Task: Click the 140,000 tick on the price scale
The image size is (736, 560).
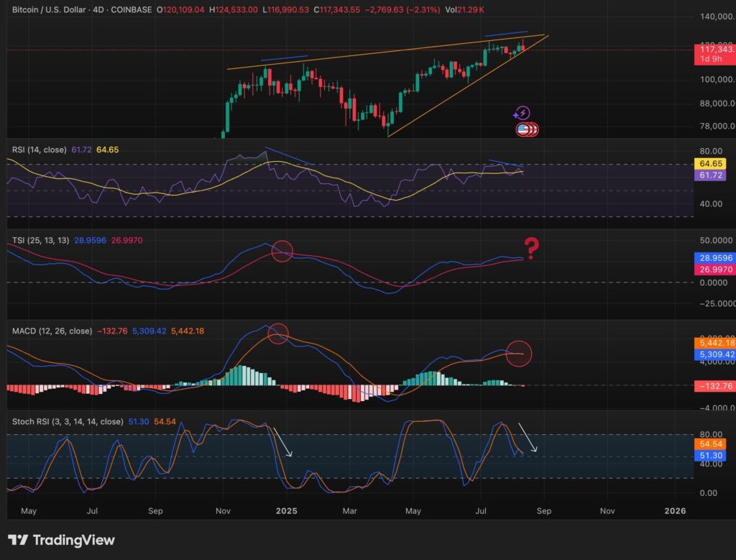Action: 717,17
